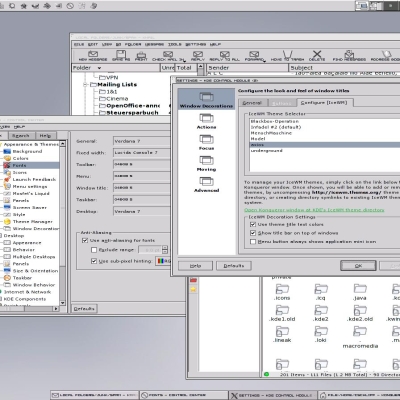Screen dimensions: 400x400
Task: Open sub-pixel hinting type combo box
Action: pyautogui.click(x=163, y=261)
